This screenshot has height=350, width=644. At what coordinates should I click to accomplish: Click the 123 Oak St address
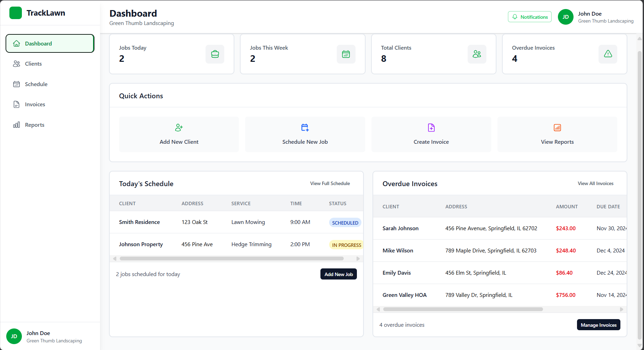coord(194,222)
